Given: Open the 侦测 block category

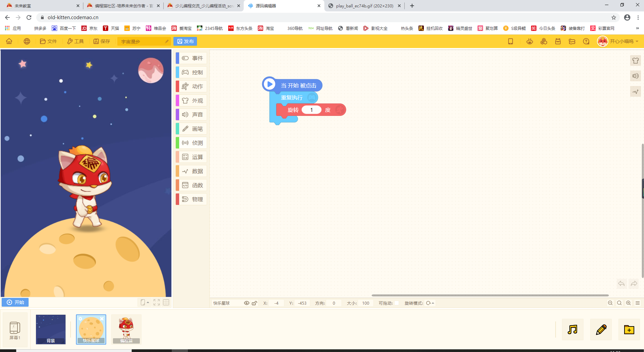Looking at the screenshot, I should [192, 143].
